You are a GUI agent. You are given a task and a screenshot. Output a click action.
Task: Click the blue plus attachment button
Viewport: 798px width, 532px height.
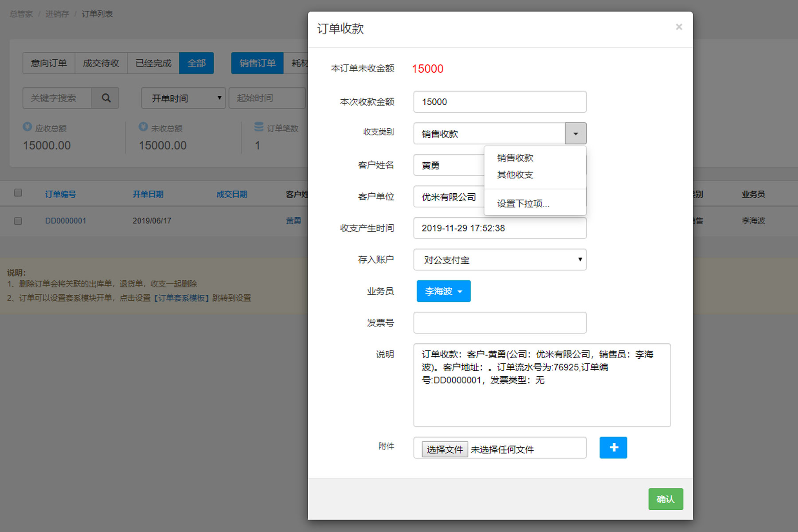pyautogui.click(x=613, y=447)
